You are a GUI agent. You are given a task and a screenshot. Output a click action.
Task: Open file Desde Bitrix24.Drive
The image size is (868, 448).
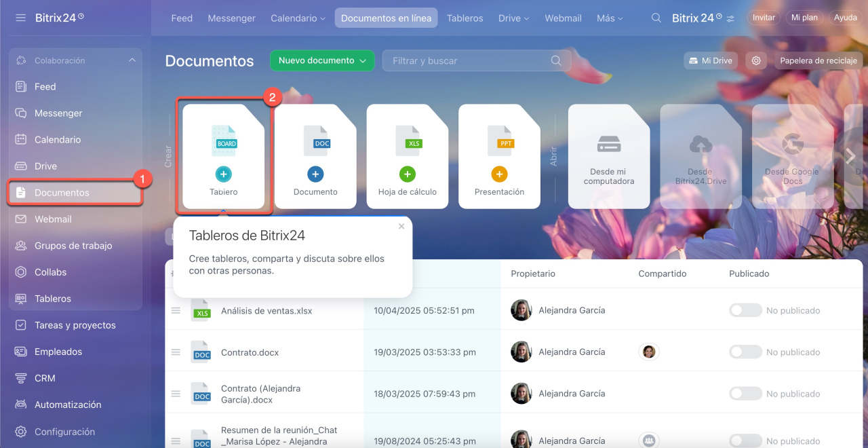point(701,156)
